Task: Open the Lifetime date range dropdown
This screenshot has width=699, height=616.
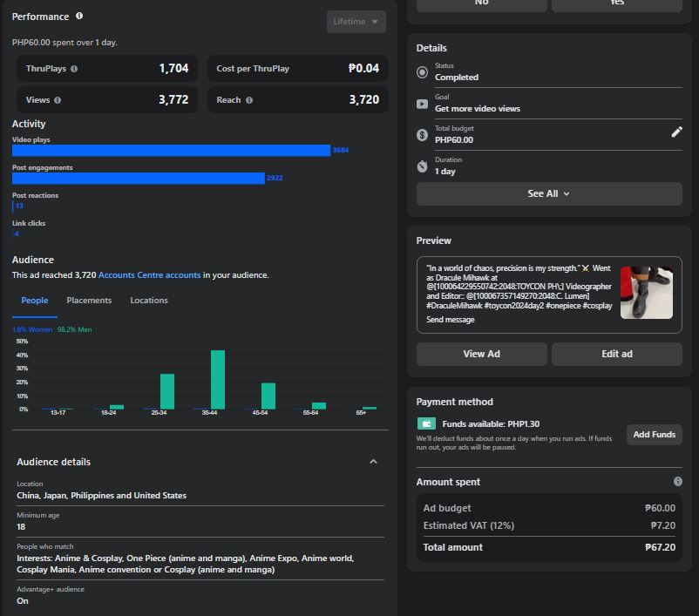Action: [356, 22]
